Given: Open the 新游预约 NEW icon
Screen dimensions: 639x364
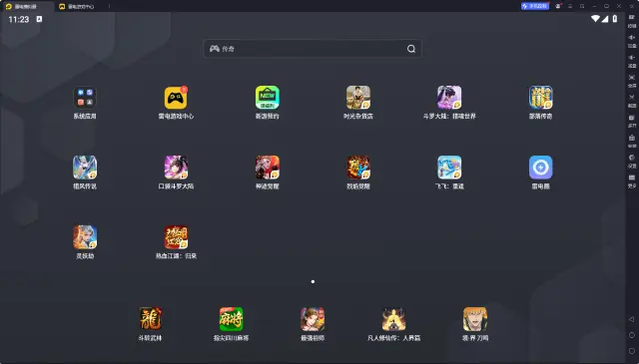Looking at the screenshot, I should click(x=267, y=98).
